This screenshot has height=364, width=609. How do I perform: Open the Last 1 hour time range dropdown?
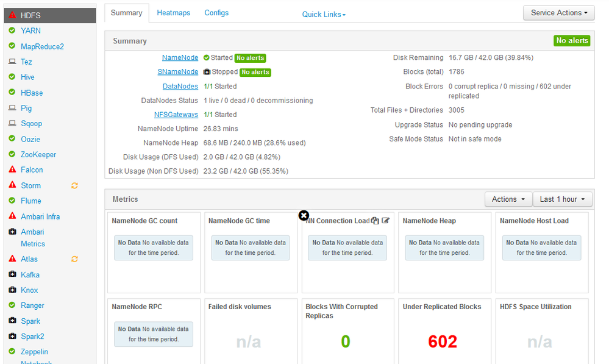point(563,199)
